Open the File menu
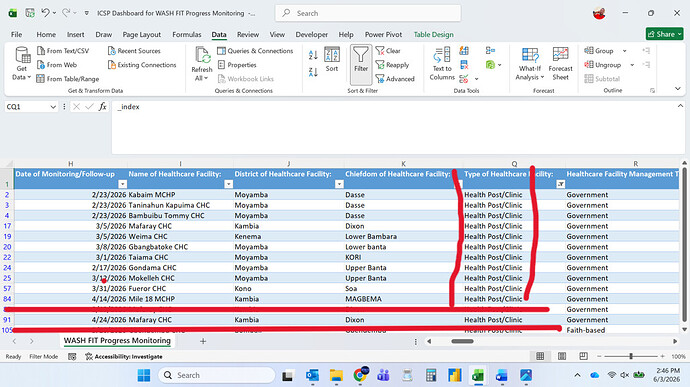The image size is (690, 387). [17, 34]
